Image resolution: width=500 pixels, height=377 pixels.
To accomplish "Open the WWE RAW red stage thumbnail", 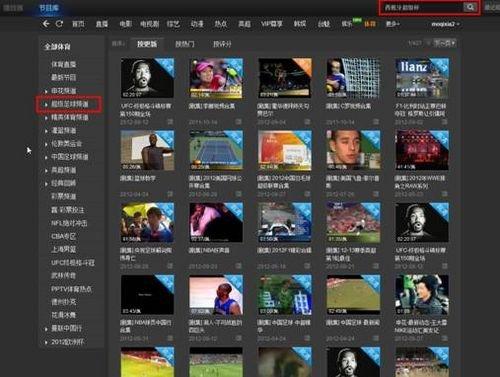I will click(x=422, y=150).
